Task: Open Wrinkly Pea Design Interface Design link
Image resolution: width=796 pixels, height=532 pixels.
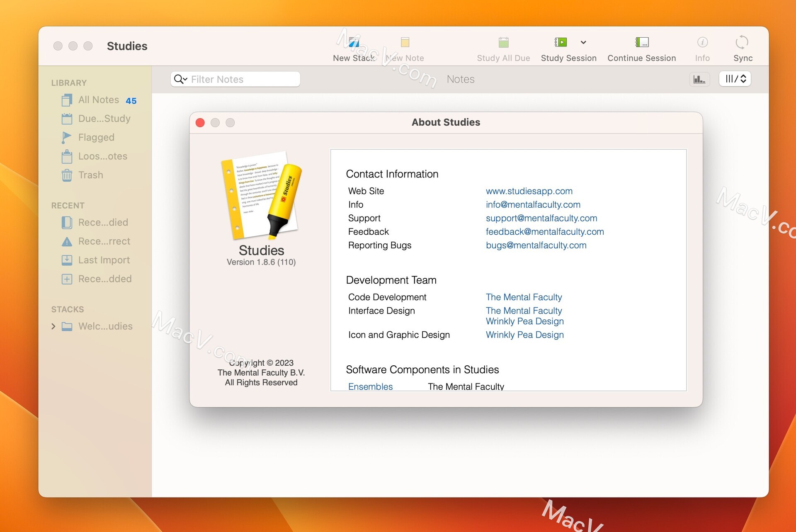Action: click(525, 321)
